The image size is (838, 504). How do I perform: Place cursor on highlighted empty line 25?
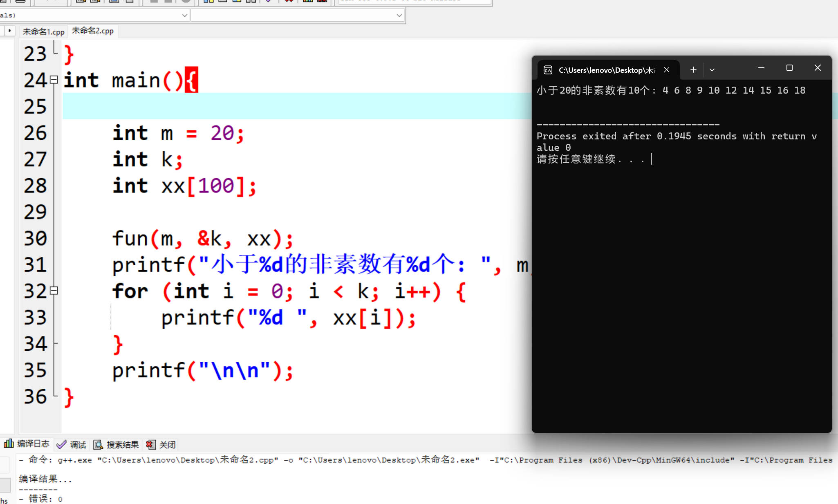click(286, 106)
